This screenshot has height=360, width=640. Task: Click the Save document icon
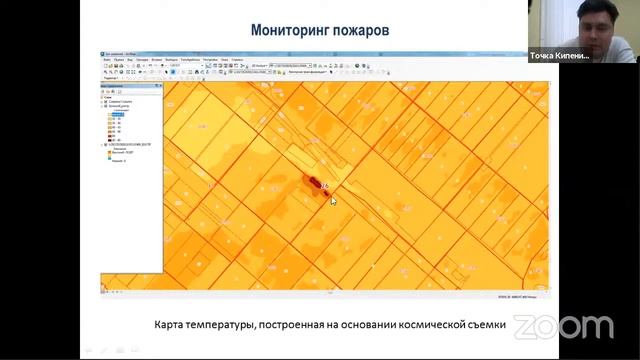(x=116, y=66)
